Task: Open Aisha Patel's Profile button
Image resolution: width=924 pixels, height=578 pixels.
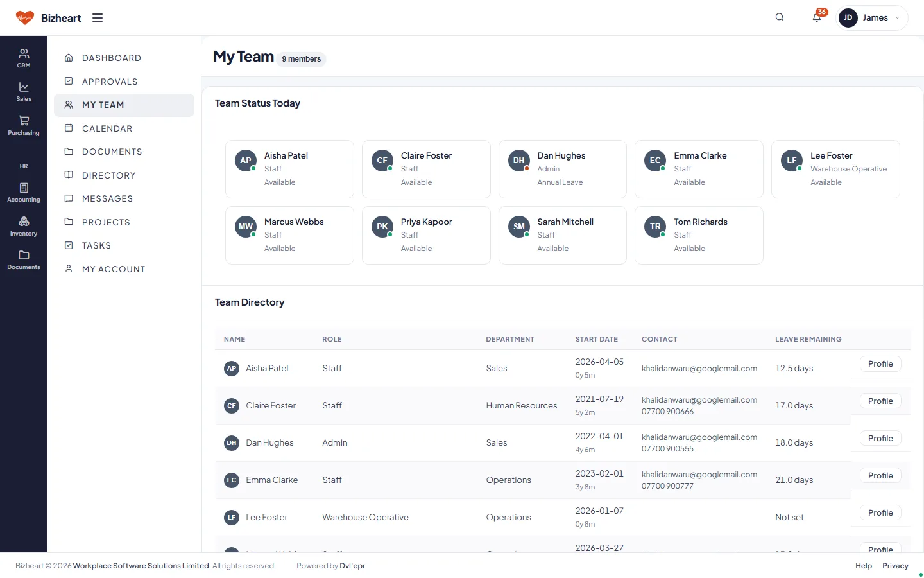Action: pos(880,363)
